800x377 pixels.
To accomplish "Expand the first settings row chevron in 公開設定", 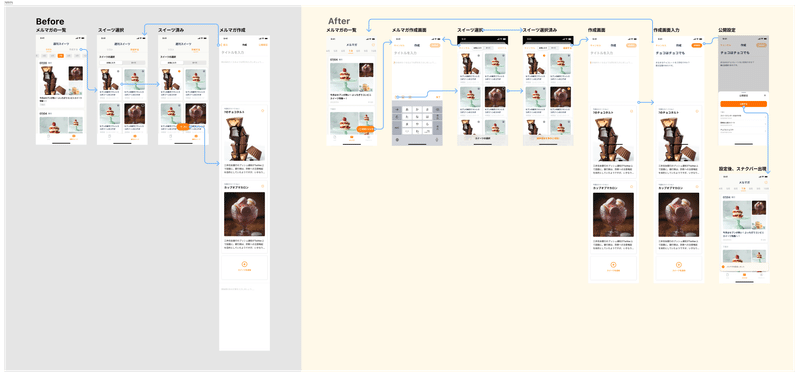I will pos(765,117).
